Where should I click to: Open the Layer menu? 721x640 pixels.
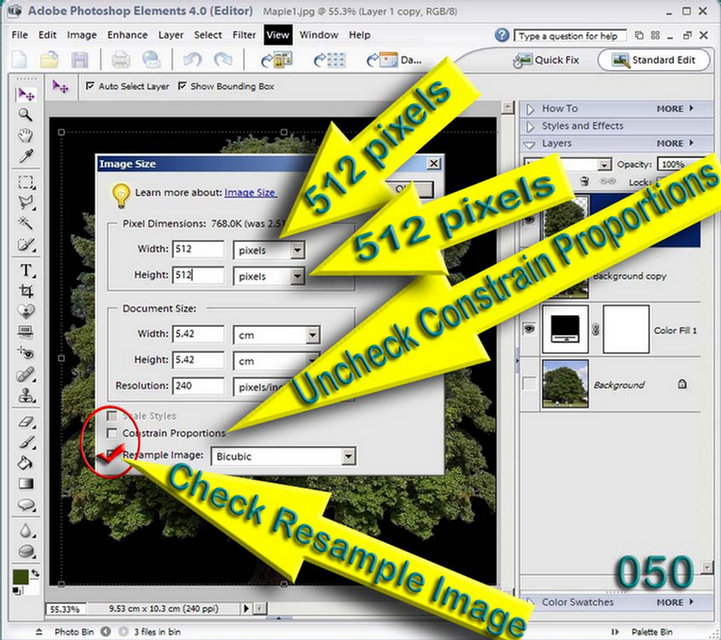(x=171, y=35)
